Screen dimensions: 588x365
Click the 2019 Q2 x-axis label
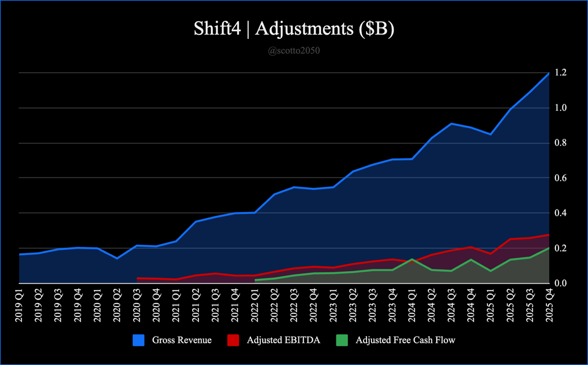(x=39, y=305)
